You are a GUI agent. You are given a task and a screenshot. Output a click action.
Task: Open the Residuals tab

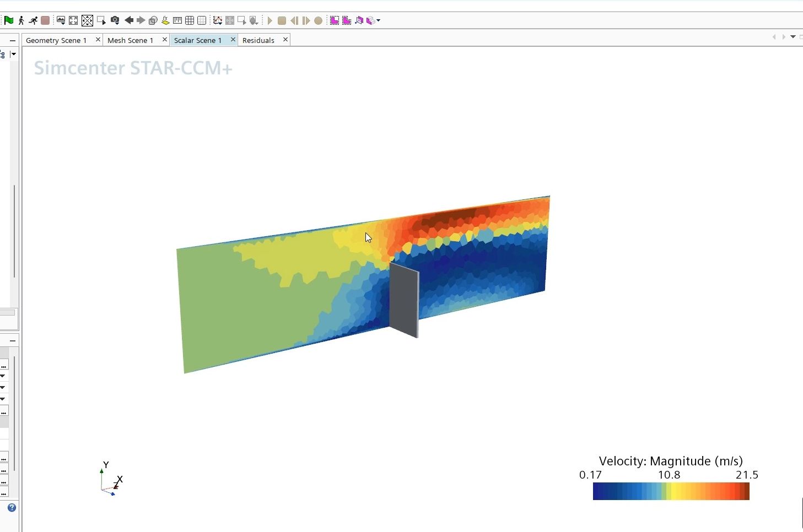tap(258, 40)
